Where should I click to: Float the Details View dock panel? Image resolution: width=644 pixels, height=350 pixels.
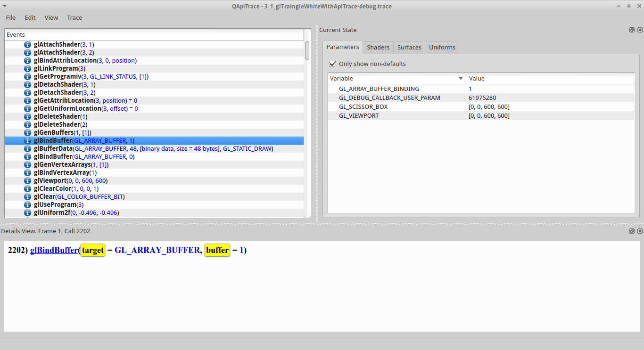click(632, 231)
